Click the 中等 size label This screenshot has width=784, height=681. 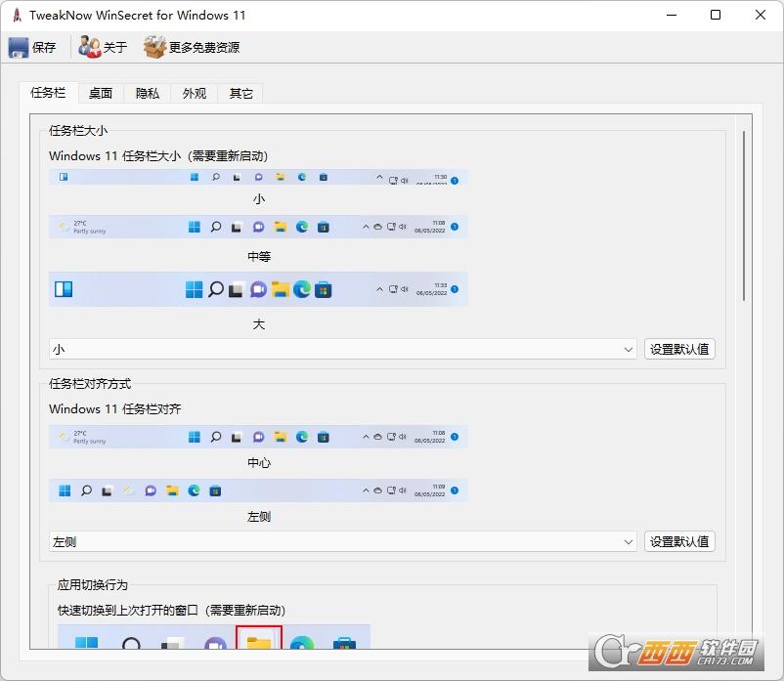259,256
